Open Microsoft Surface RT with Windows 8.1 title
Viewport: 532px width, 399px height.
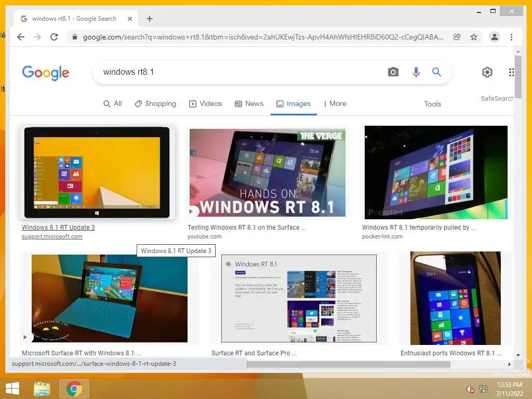pos(82,353)
